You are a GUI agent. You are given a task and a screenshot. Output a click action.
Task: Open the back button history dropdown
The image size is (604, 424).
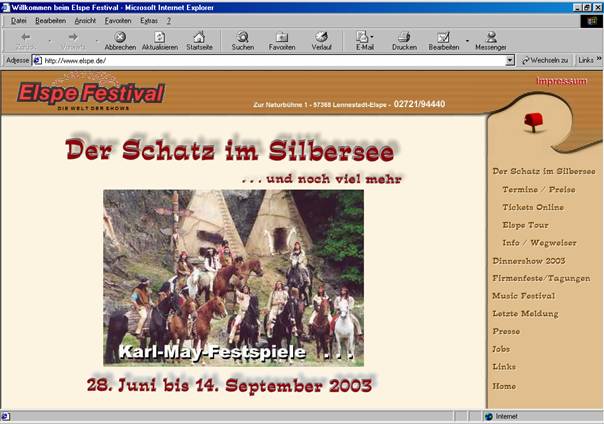click(49, 40)
